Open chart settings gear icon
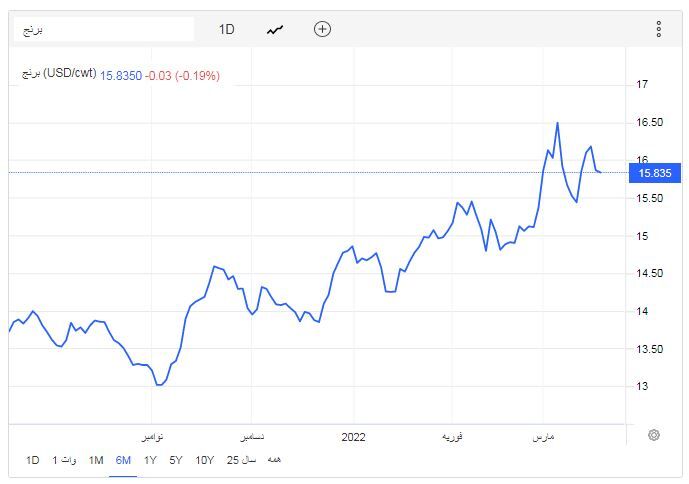Image resolution: width=689 pixels, height=484 pixels. pyautogui.click(x=654, y=435)
